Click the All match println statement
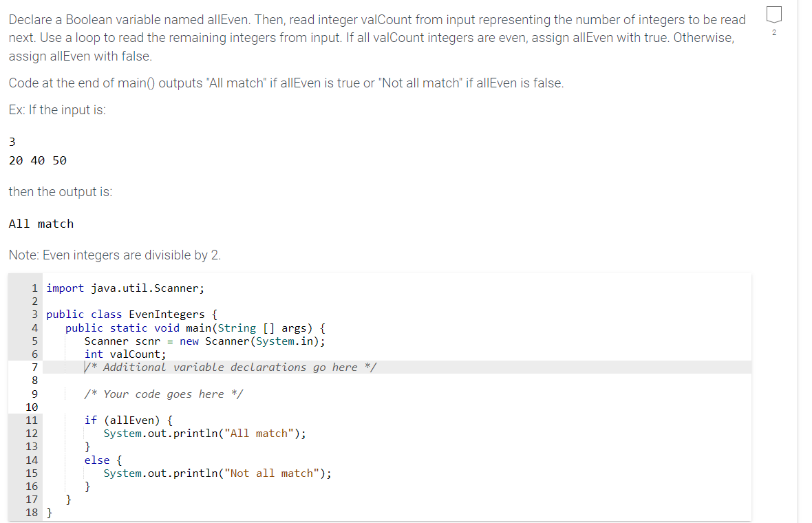 coord(204,433)
